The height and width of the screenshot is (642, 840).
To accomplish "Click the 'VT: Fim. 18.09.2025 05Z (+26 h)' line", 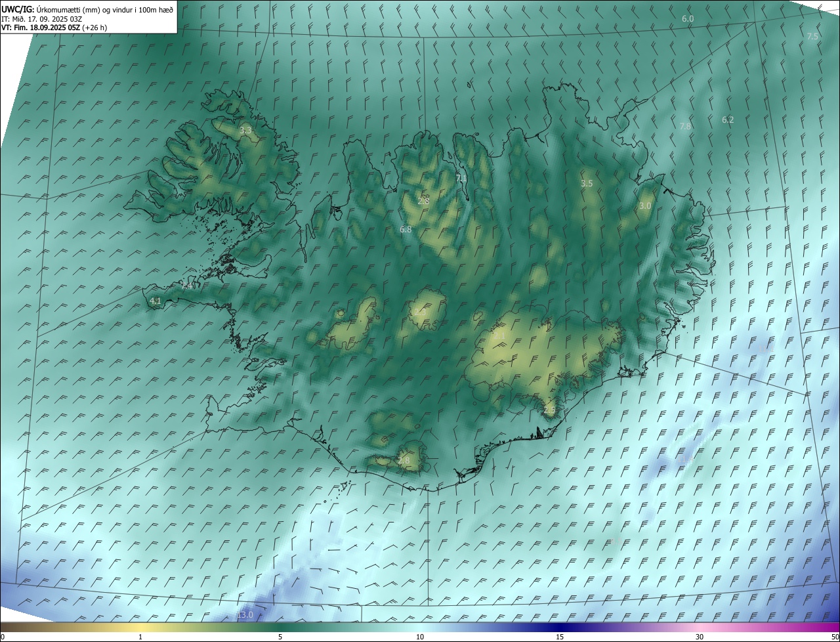I will tap(54, 28).
